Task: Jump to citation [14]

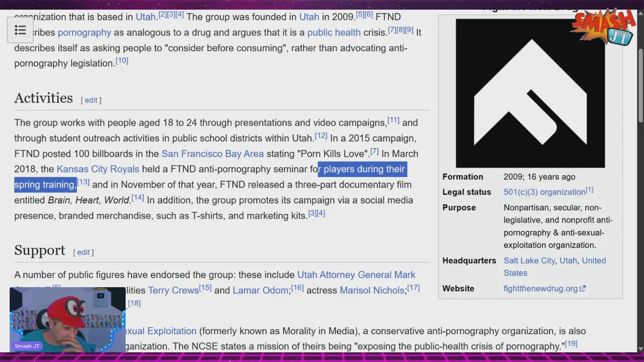Action: [x=138, y=198]
